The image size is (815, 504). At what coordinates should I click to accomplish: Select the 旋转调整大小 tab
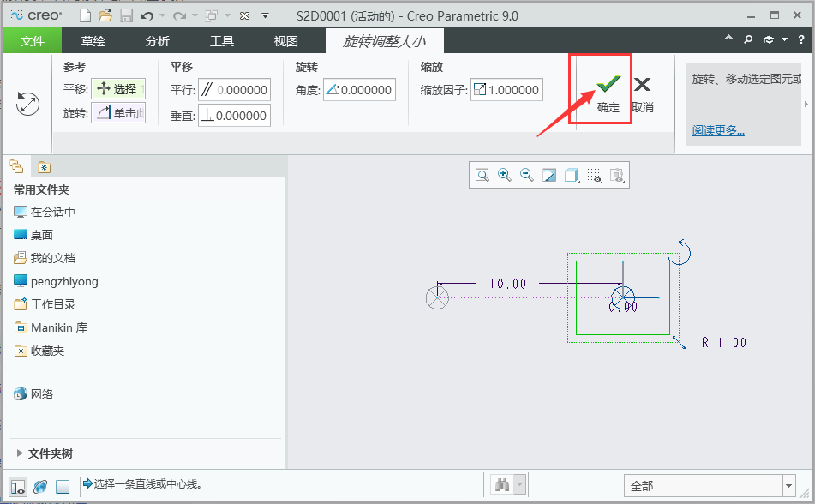pos(384,41)
